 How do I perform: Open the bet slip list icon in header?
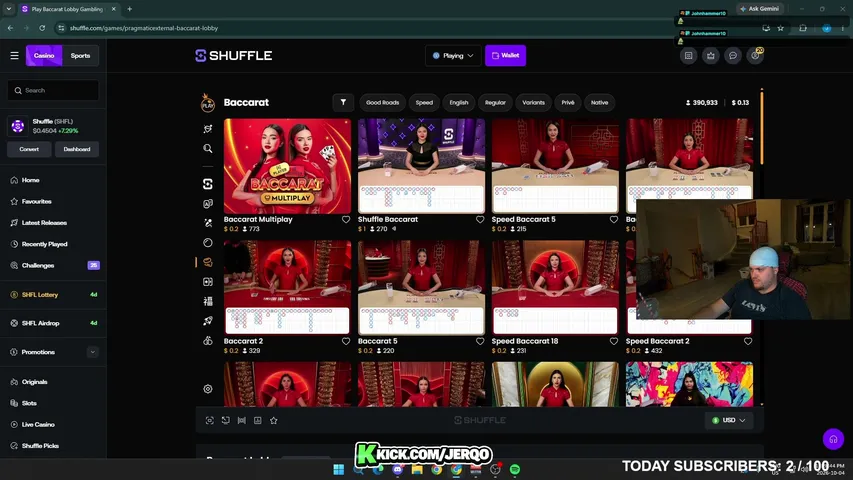pos(689,56)
